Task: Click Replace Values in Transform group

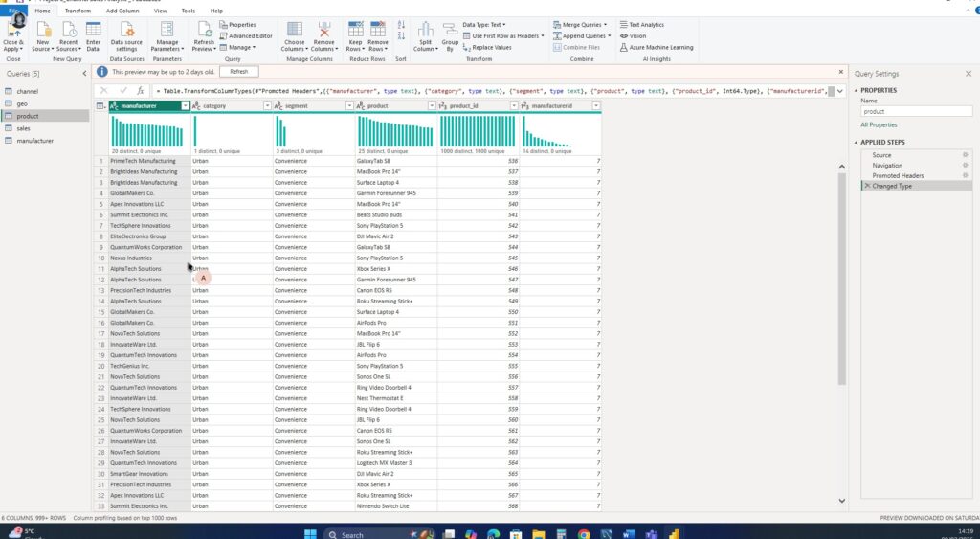Action: pos(487,47)
